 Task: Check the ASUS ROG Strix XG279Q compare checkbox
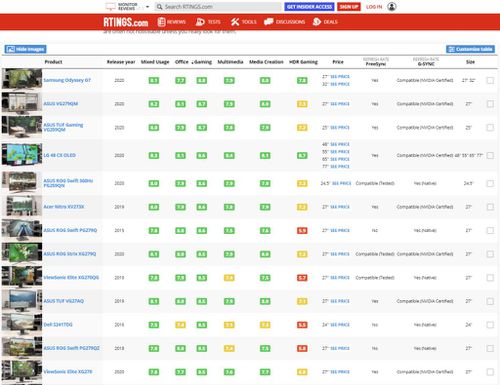490,254
